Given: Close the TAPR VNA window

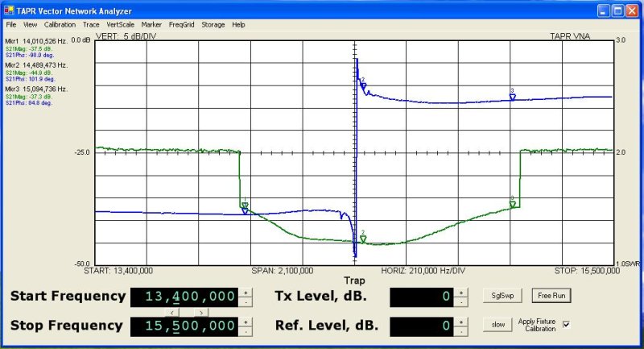Looking at the screenshot, I should point(632,10).
